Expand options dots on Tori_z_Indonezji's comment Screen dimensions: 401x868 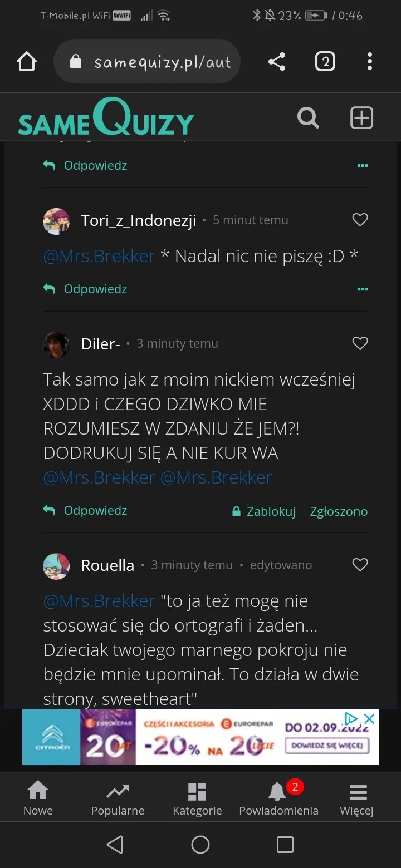(x=363, y=289)
